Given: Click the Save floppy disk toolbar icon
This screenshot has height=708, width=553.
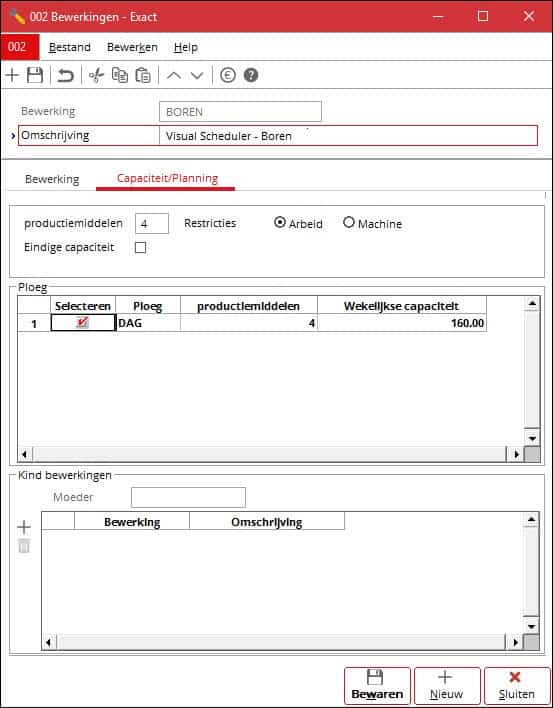Looking at the screenshot, I should [35, 75].
